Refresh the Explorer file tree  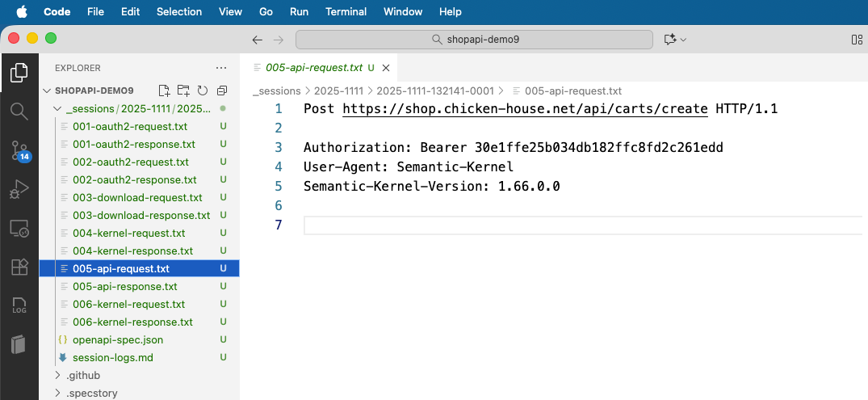[203, 91]
